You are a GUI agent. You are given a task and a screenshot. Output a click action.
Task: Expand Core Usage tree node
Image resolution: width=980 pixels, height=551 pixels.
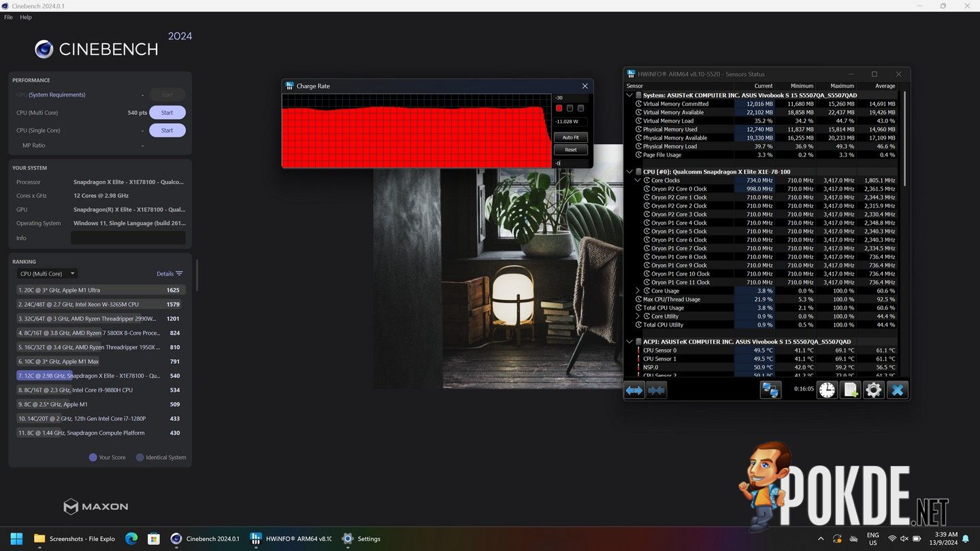pos(638,290)
